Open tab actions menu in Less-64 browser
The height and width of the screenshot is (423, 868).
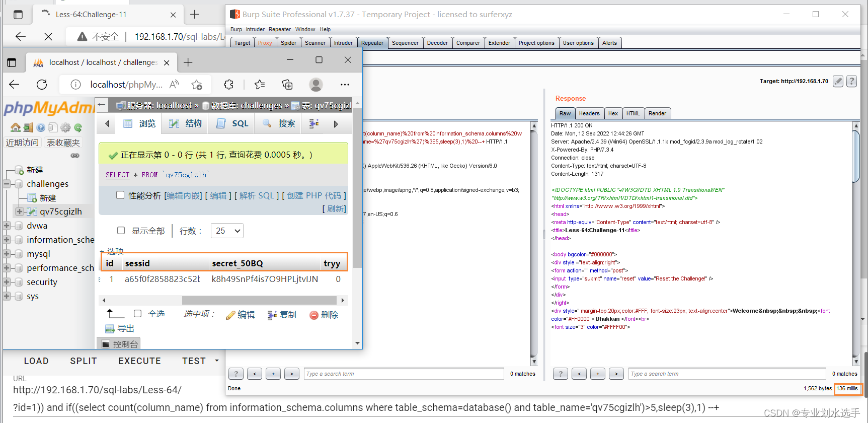point(18,15)
